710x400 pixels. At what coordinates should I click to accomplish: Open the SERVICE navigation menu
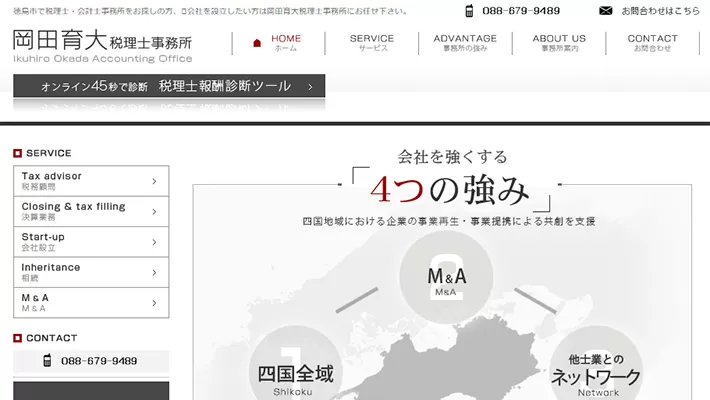(x=372, y=43)
